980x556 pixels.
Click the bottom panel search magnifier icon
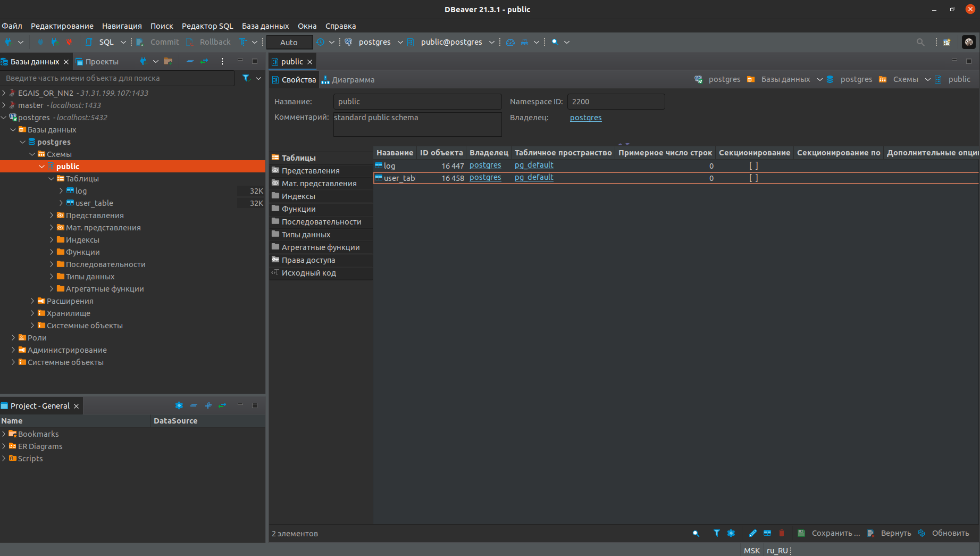pyautogui.click(x=696, y=533)
